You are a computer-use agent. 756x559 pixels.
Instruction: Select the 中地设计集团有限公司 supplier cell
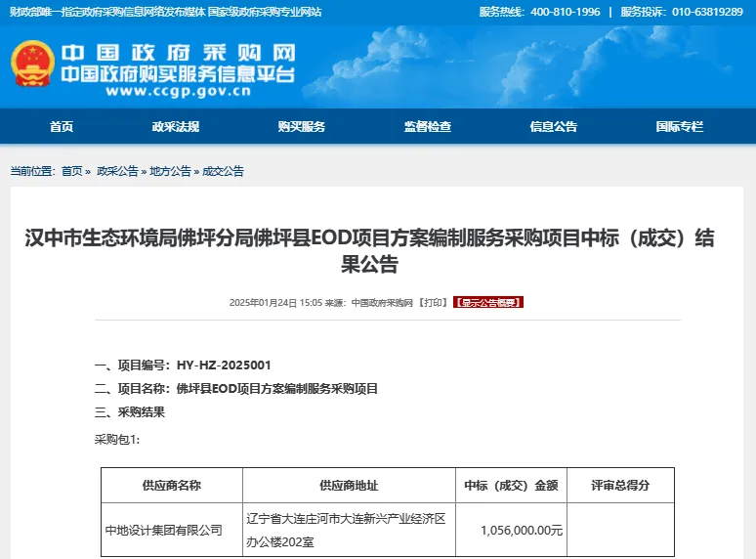point(163,531)
